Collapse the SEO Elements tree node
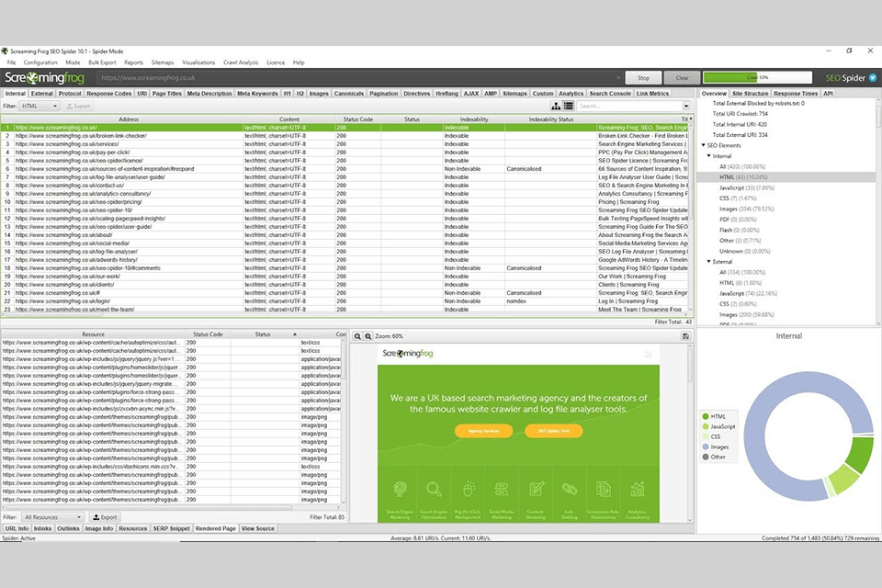 703,145
